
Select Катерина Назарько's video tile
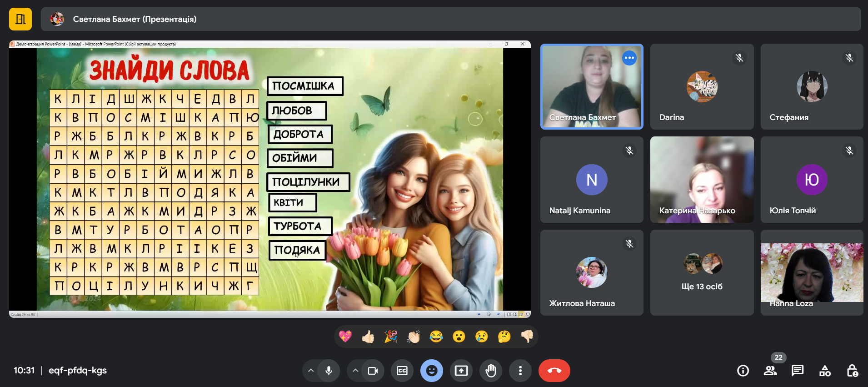702,179
